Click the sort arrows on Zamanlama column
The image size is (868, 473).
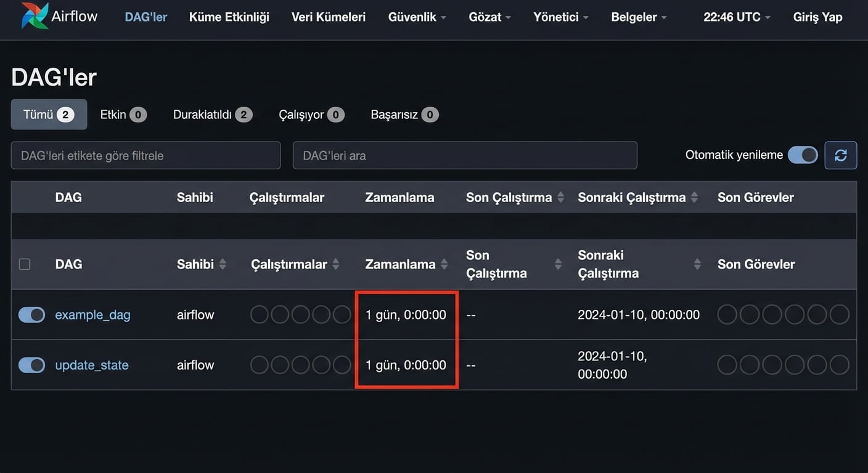[445, 264]
